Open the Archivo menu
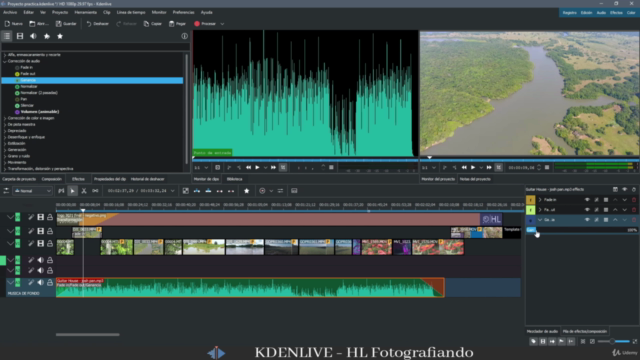 pyautogui.click(x=10, y=12)
